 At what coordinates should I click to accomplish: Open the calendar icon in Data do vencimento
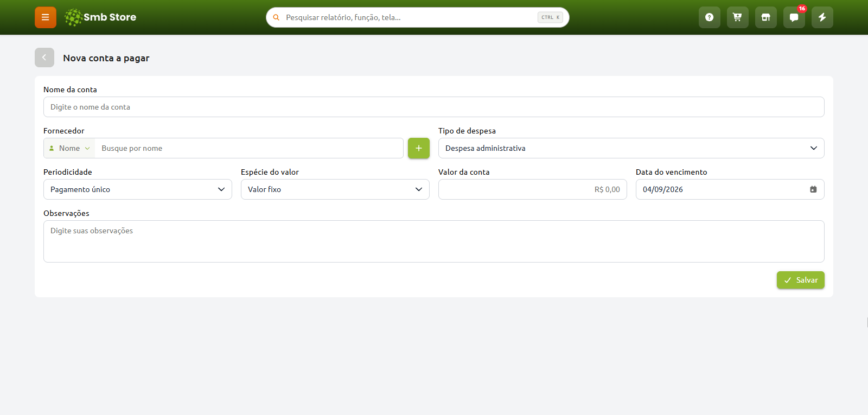[813, 189]
